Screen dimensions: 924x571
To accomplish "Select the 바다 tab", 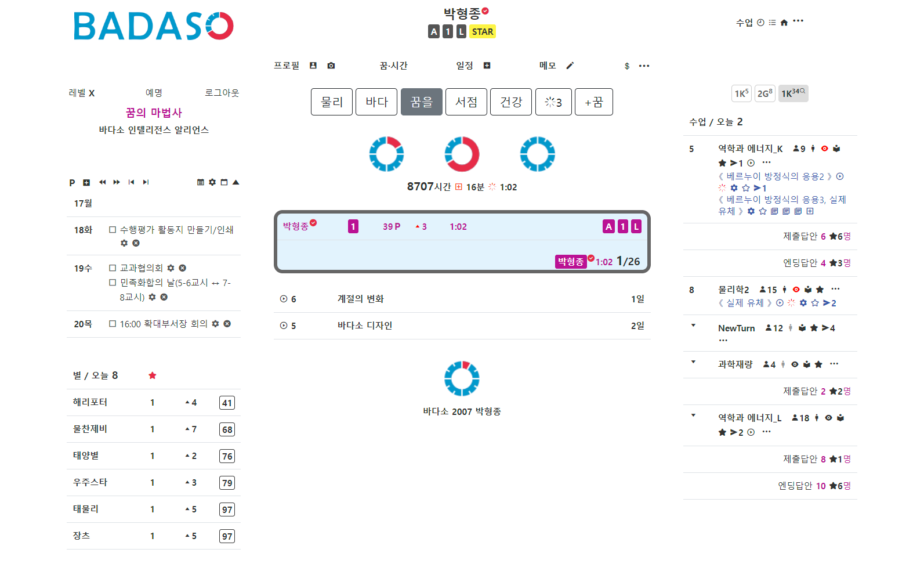I will pos(376,102).
